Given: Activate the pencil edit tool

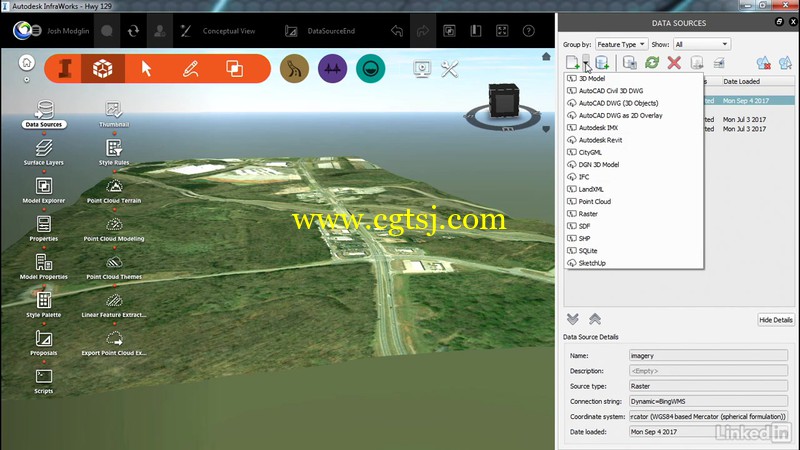Looking at the screenshot, I should pyautogui.click(x=190, y=68).
